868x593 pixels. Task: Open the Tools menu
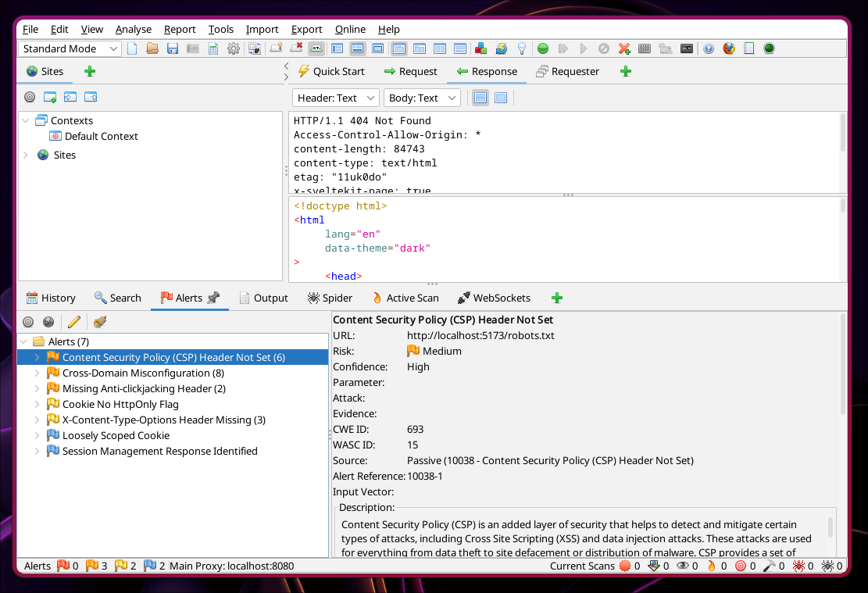pos(221,30)
